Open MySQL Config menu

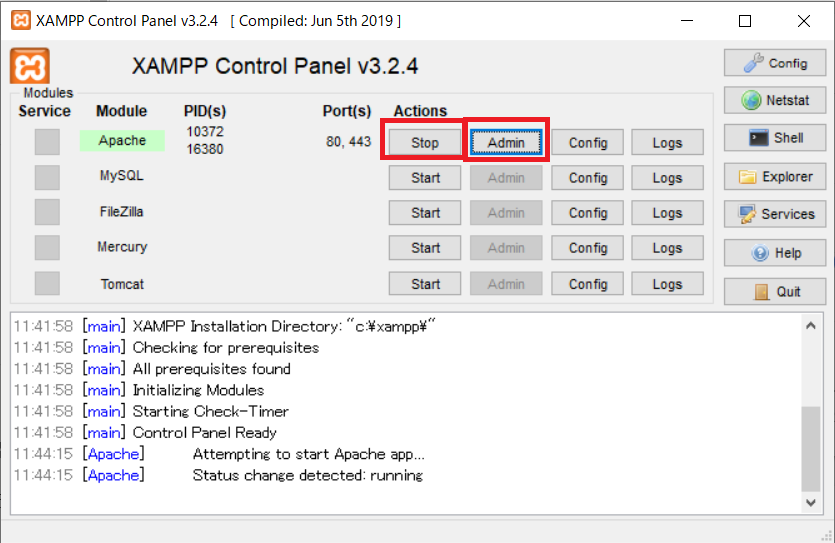tap(587, 177)
